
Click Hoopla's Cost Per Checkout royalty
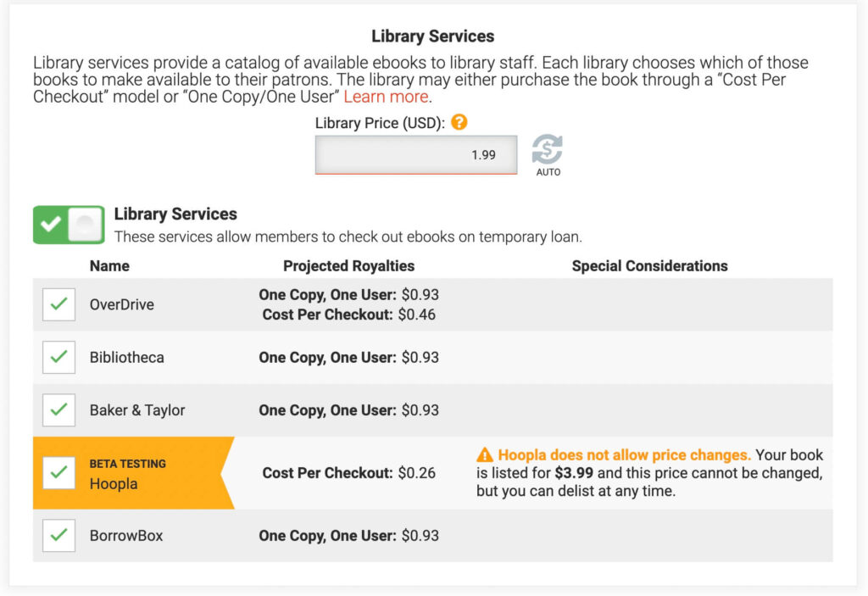coord(348,473)
